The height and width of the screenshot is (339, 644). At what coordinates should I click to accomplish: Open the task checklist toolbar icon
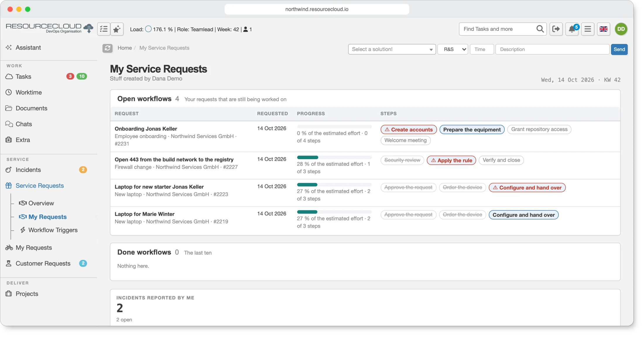104,29
